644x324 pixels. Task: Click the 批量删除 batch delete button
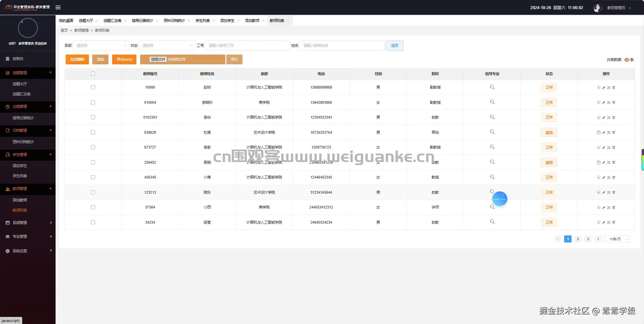point(77,59)
